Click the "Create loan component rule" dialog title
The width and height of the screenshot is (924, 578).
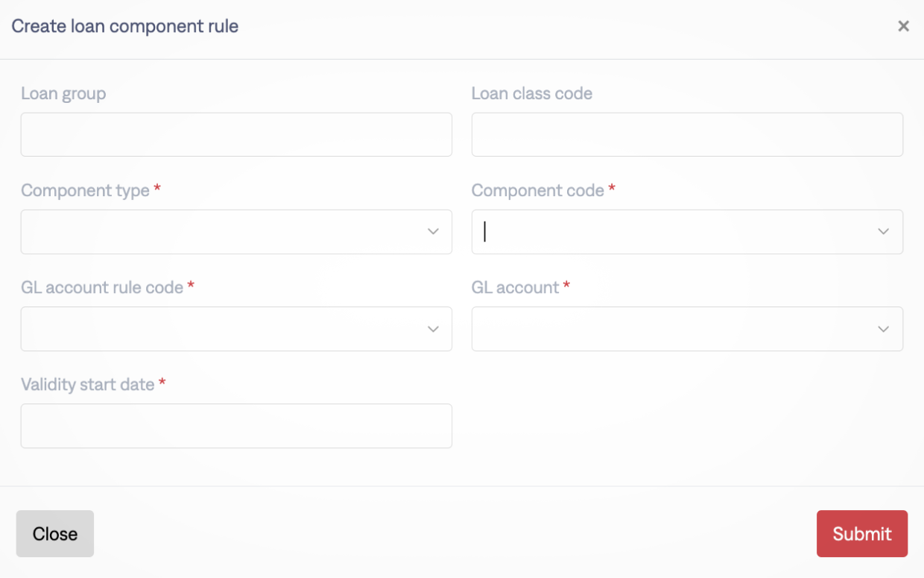click(x=125, y=27)
